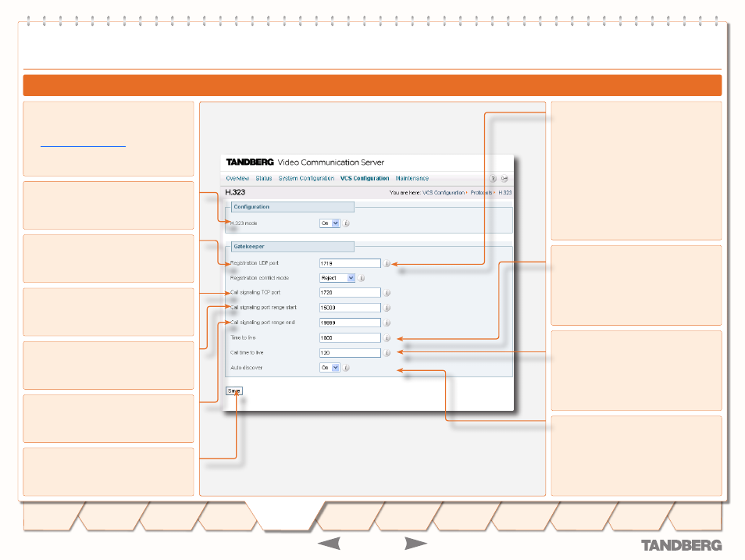Click the 'Registration UDP port' label
The width and height of the screenshot is (745, 560).
(255, 263)
